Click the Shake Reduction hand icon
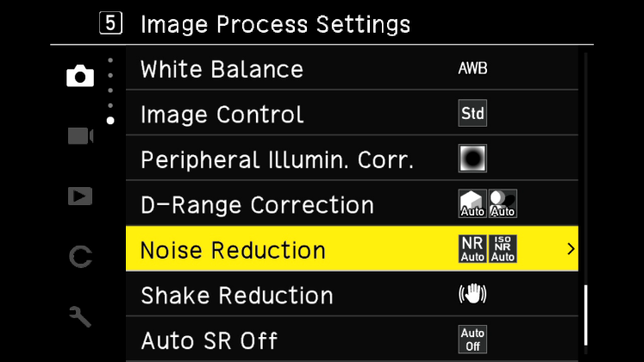 pyautogui.click(x=472, y=294)
